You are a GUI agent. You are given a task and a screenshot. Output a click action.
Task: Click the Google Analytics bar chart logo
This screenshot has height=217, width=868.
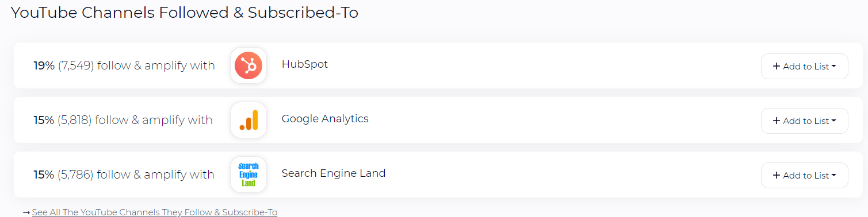[248, 120]
